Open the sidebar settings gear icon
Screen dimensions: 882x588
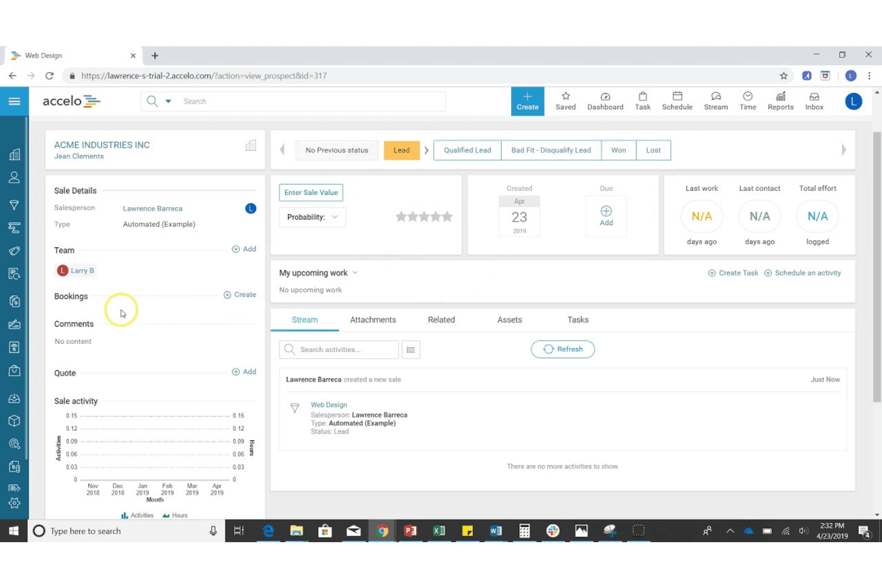coord(14,503)
